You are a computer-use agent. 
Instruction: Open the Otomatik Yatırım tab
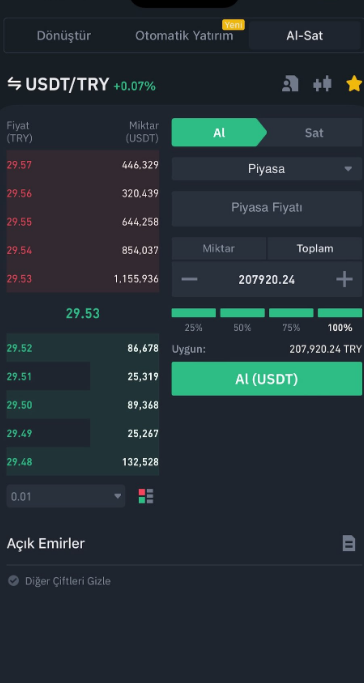184,36
